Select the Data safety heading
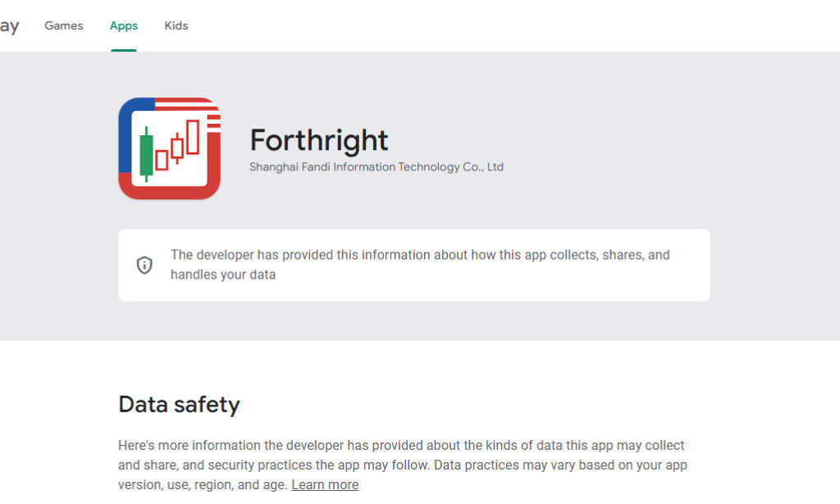Image resolution: width=840 pixels, height=504 pixels. [x=179, y=403]
